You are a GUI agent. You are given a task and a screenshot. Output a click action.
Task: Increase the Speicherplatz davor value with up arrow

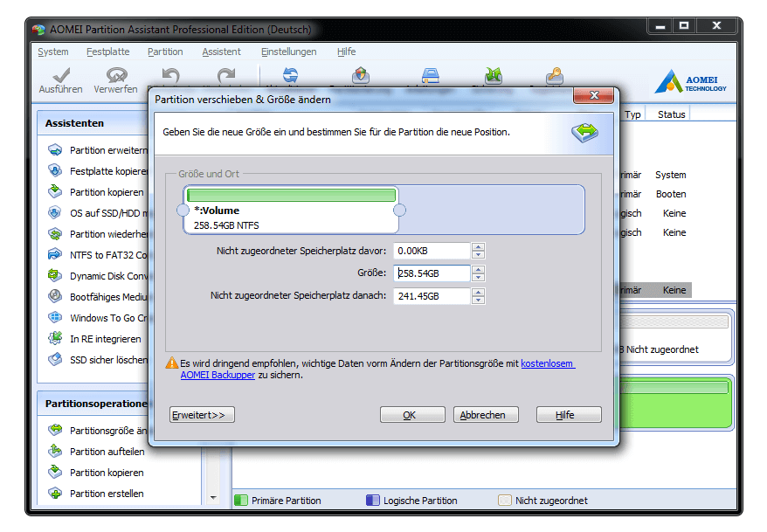pyautogui.click(x=479, y=247)
